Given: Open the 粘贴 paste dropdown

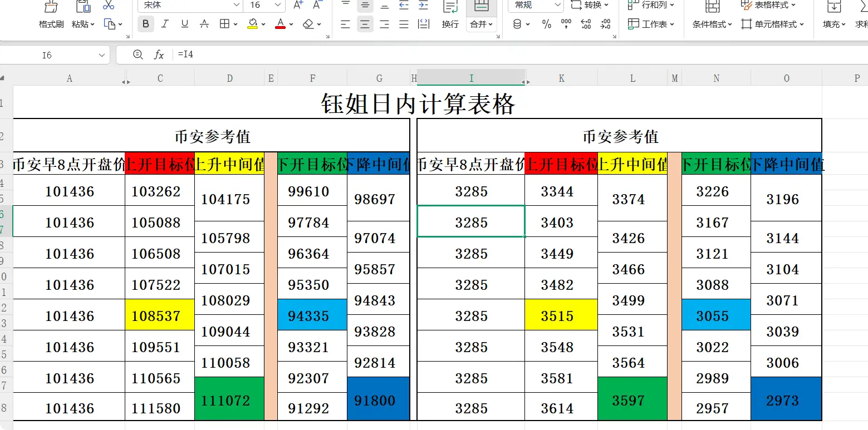Looking at the screenshot, I should (83, 24).
